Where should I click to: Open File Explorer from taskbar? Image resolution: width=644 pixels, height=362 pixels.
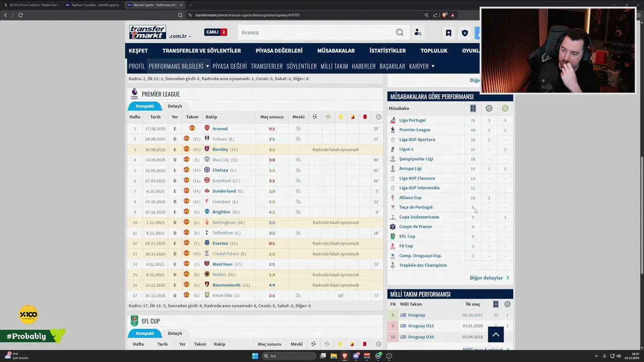(x=334, y=356)
